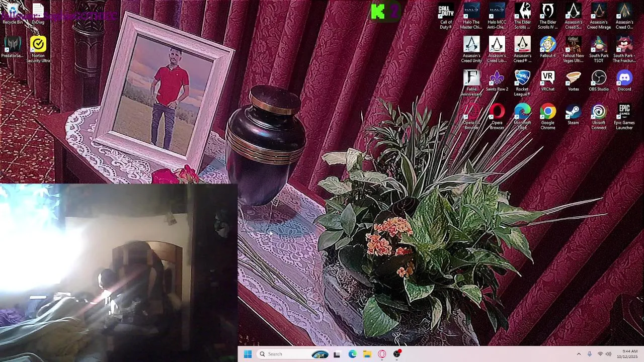Open Opera from the taskbar

[382, 354]
